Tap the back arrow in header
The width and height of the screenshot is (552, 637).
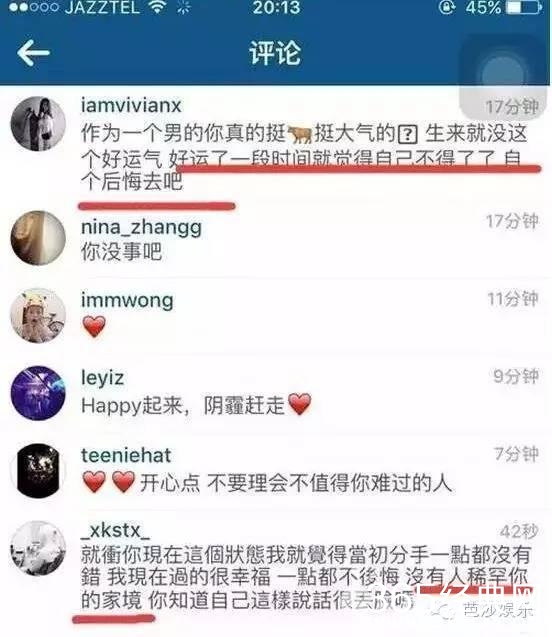pos(33,53)
